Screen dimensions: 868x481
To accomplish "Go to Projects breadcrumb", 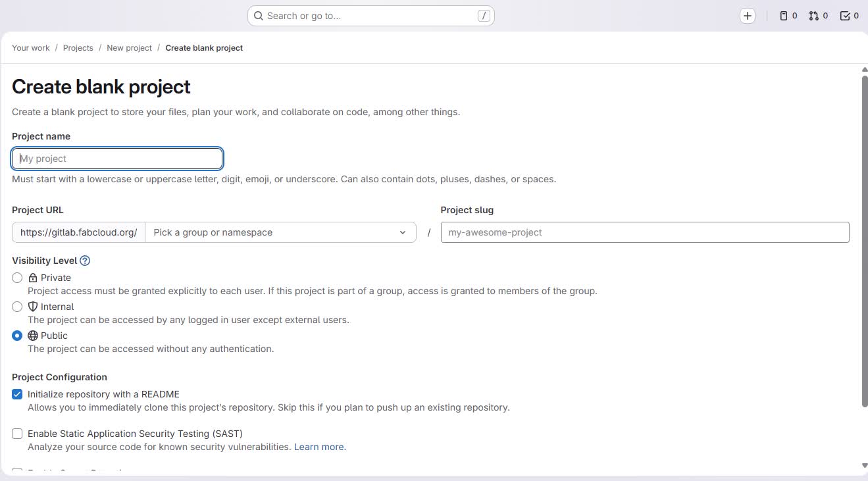I will click(x=78, y=48).
